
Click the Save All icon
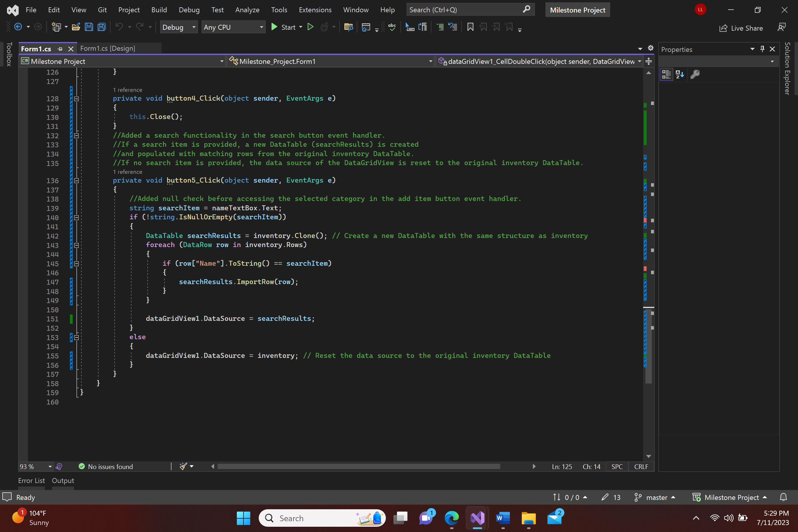[102, 27]
